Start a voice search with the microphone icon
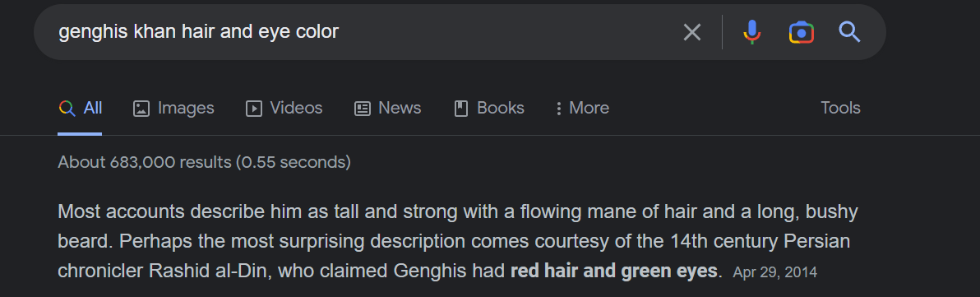The image size is (980, 297). point(752,32)
